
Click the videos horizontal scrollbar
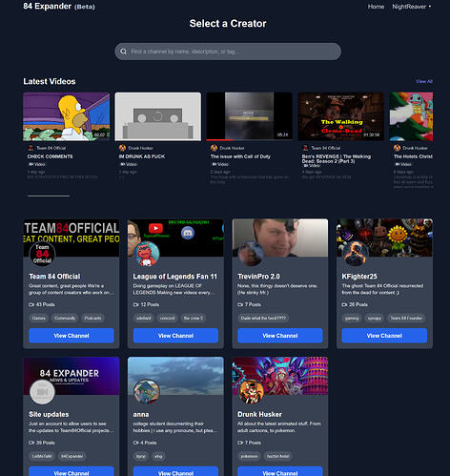[x=49, y=196]
